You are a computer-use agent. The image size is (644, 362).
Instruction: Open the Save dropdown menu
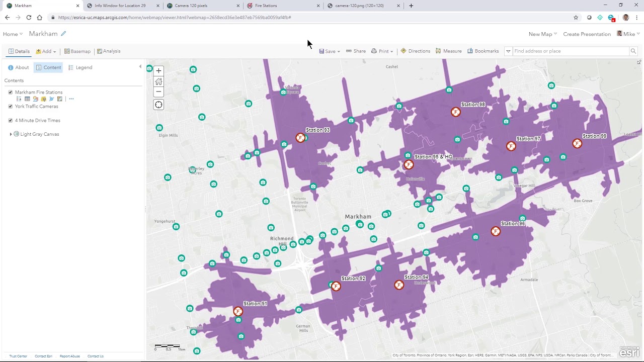pos(330,51)
